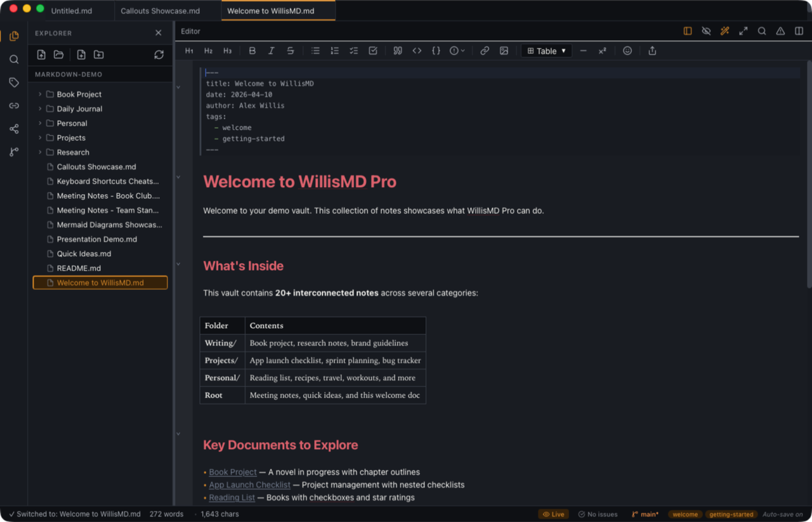Image resolution: width=812 pixels, height=522 pixels.
Task: Insert a checkbox item
Action: [x=373, y=51]
